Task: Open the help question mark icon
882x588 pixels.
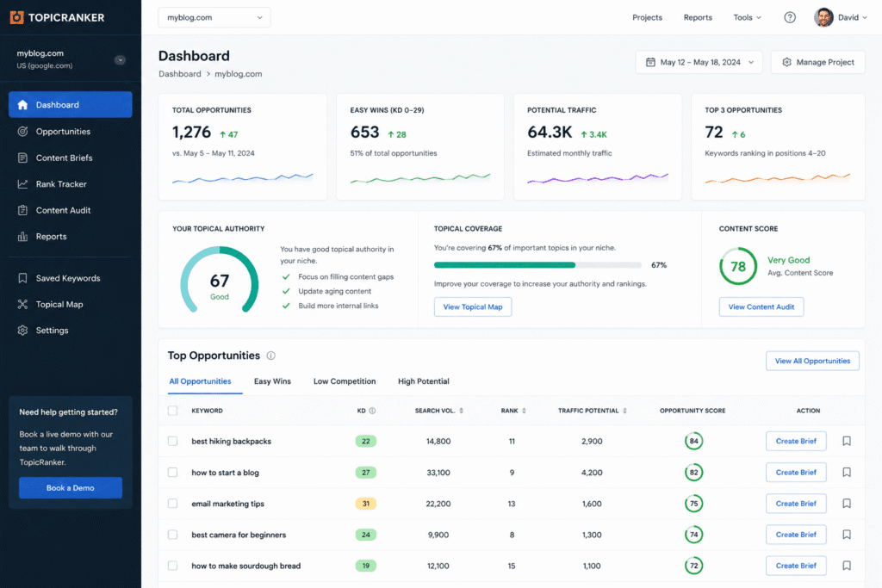Action: pyautogui.click(x=790, y=17)
